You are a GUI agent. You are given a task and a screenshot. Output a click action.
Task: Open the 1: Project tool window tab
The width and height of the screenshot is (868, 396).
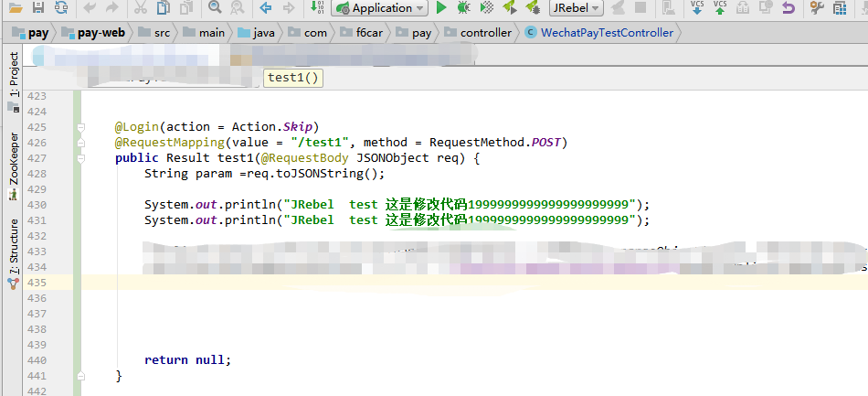(x=13, y=82)
